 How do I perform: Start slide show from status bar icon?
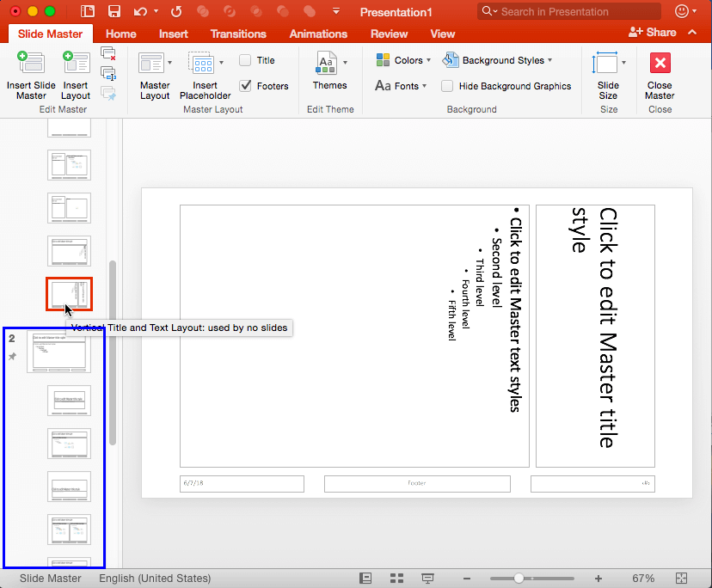[x=427, y=579]
